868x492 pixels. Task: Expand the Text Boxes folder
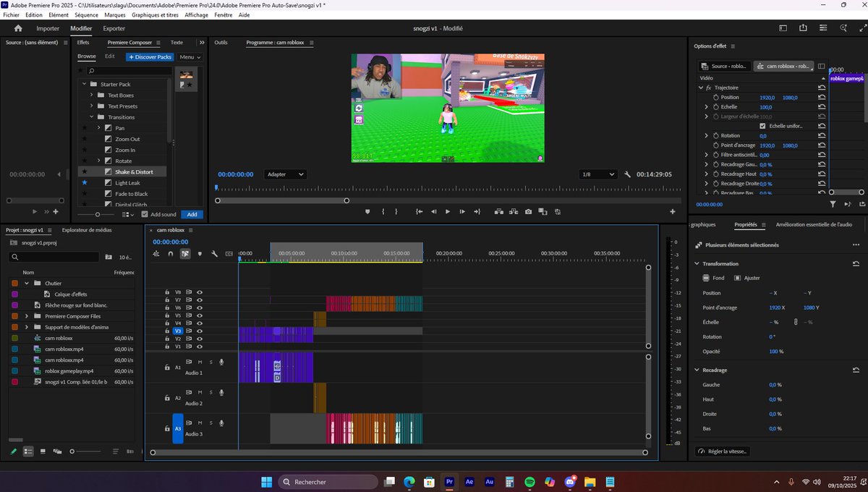92,95
